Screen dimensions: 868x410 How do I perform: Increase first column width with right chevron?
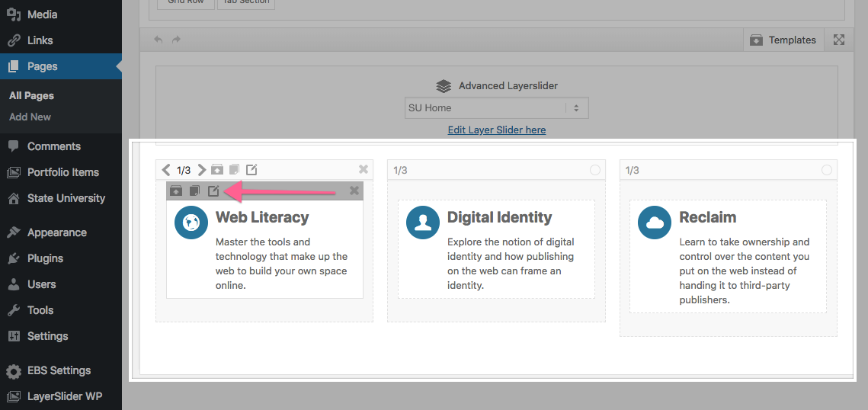click(201, 170)
